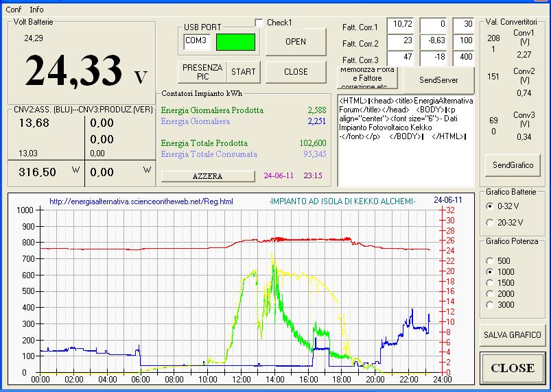Click the AZZERA counters reset button
This screenshot has height=392, width=551.
pos(207,176)
